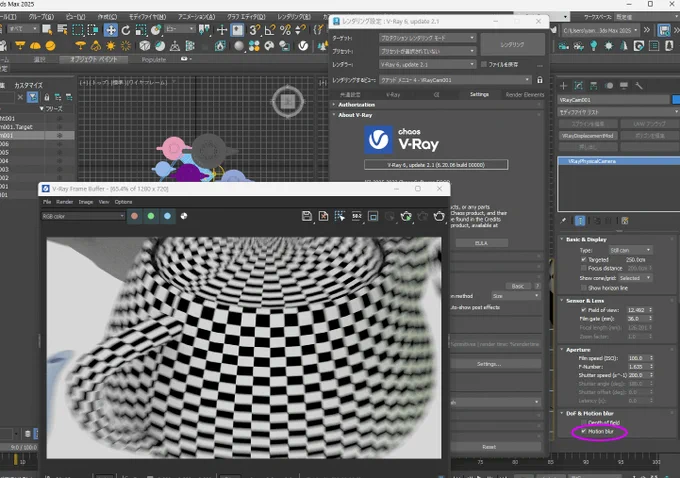
Task: Start rendering with the teapot play icon
Action: [x=406, y=216]
